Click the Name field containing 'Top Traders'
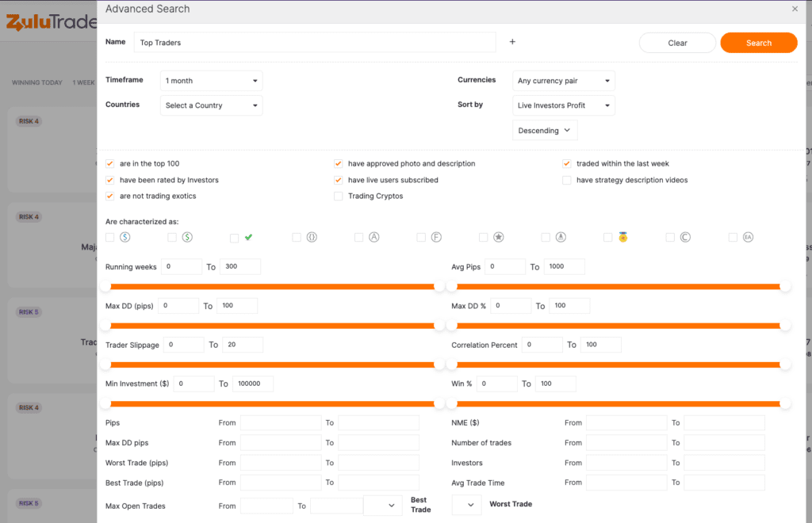 315,43
